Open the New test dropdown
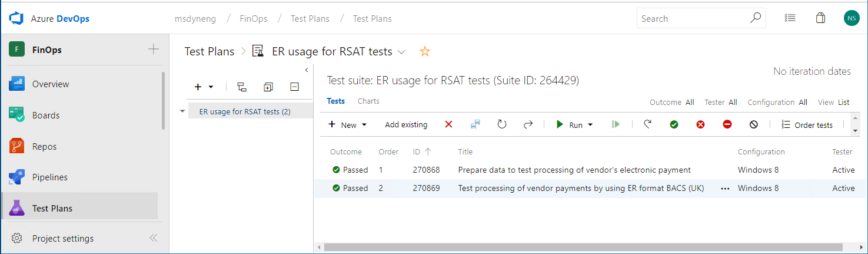The width and height of the screenshot is (868, 254). click(x=348, y=124)
